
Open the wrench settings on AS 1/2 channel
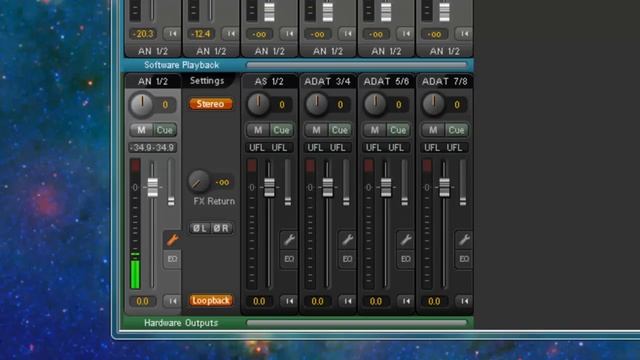[289, 240]
